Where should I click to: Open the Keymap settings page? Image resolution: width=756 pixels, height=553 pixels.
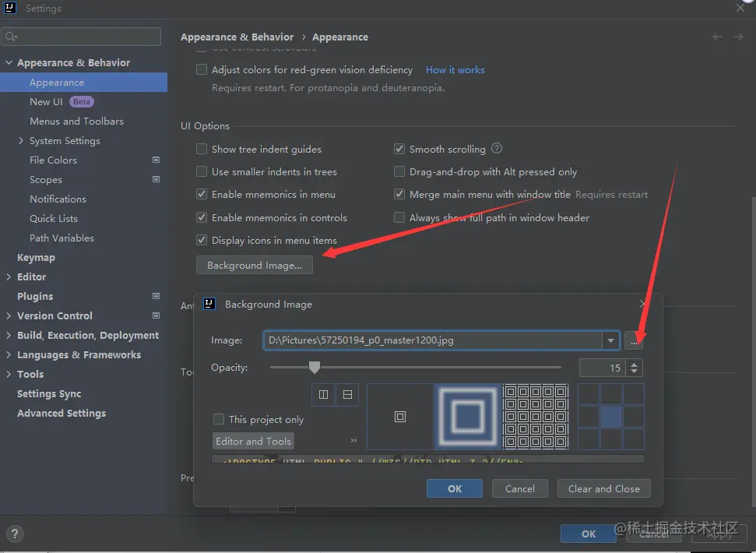click(x=36, y=258)
